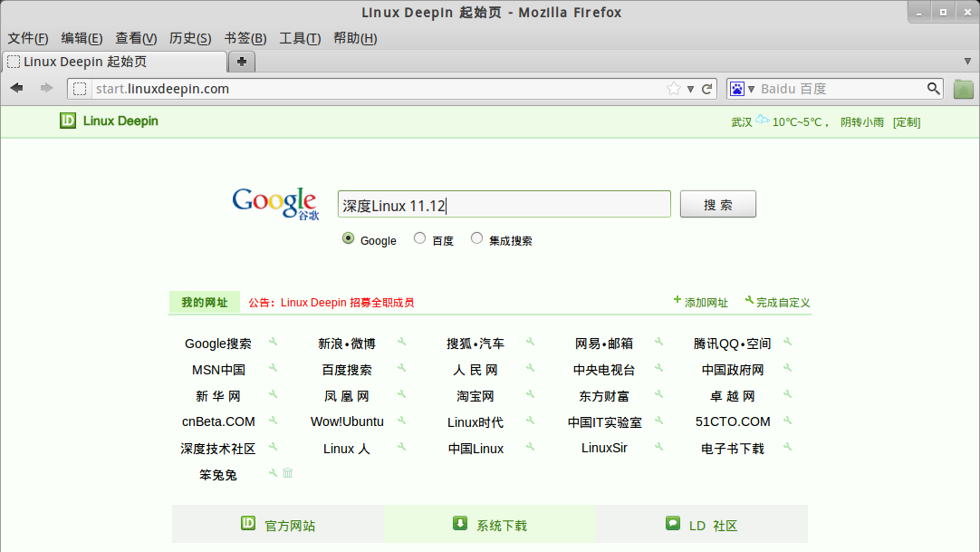The width and height of the screenshot is (980, 552).
Task: Click the green icon right of search bar
Action: tap(963, 89)
